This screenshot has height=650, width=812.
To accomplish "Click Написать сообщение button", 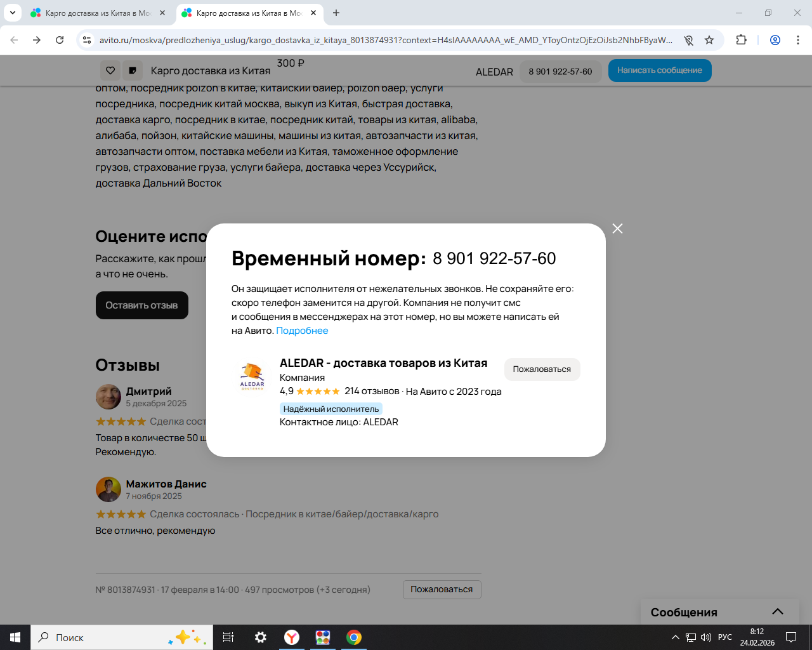I will click(660, 70).
